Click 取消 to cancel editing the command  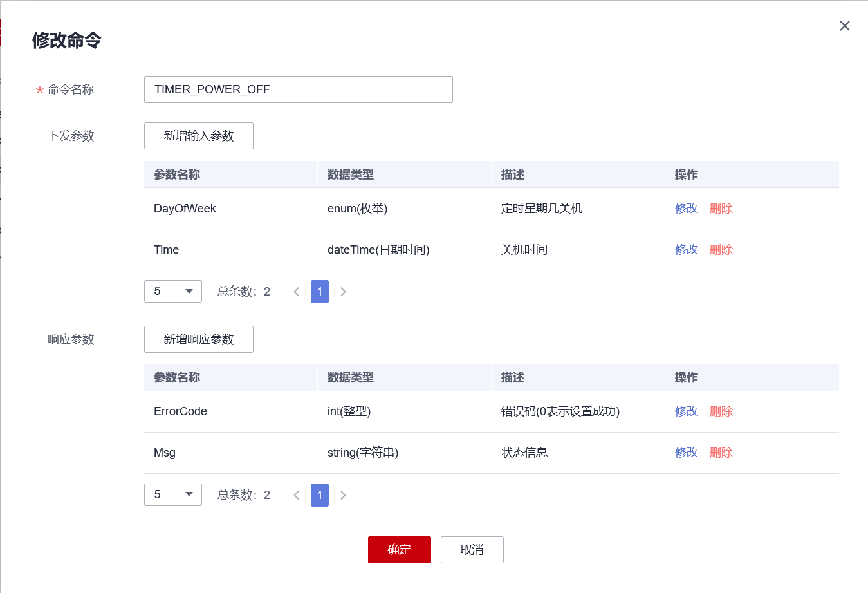(472, 549)
